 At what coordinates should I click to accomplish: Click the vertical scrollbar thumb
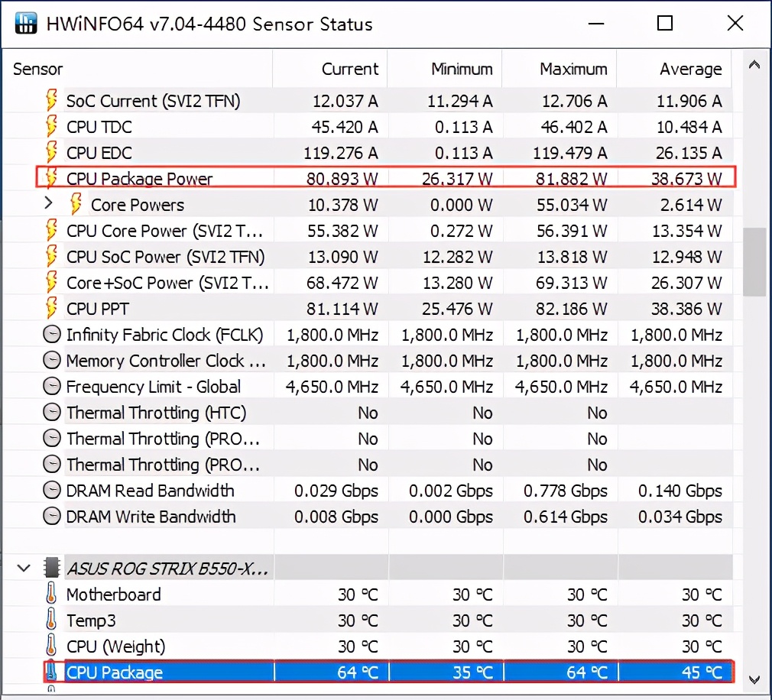tap(754, 262)
